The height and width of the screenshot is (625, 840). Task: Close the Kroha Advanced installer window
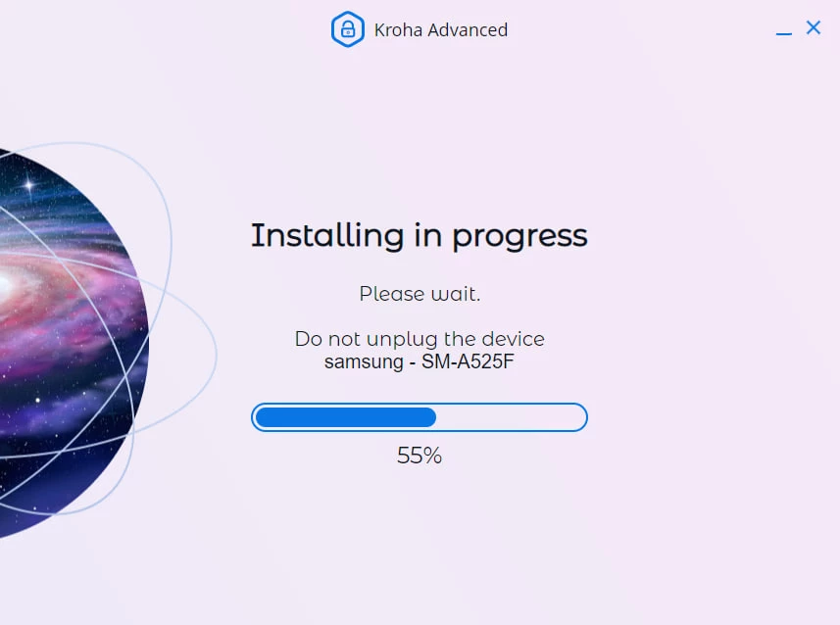point(813,27)
